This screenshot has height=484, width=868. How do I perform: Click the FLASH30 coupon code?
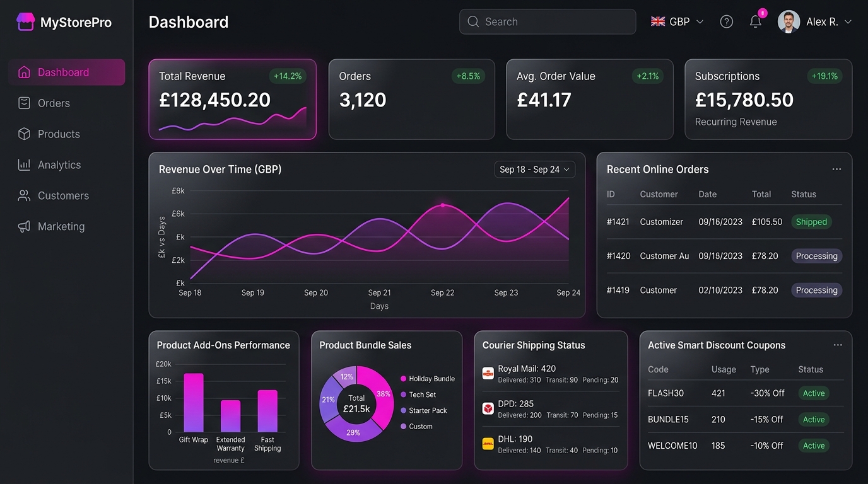coord(666,393)
